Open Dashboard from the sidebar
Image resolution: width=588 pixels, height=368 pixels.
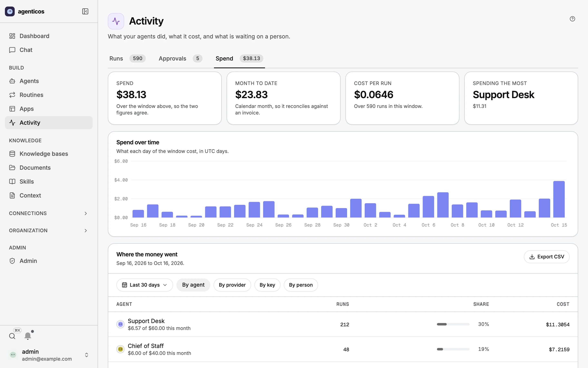tap(49, 36)
